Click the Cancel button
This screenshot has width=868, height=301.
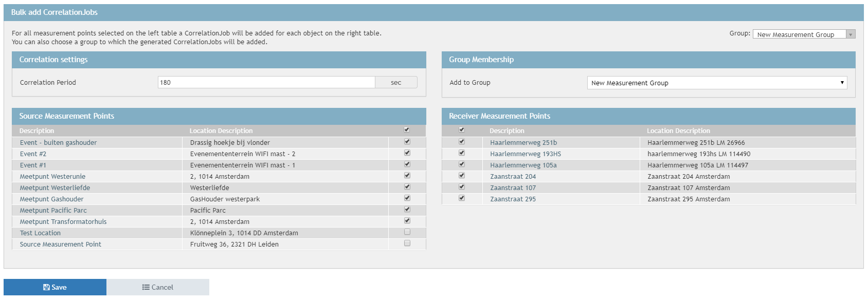pyautogui.click(x=158, y=287)
